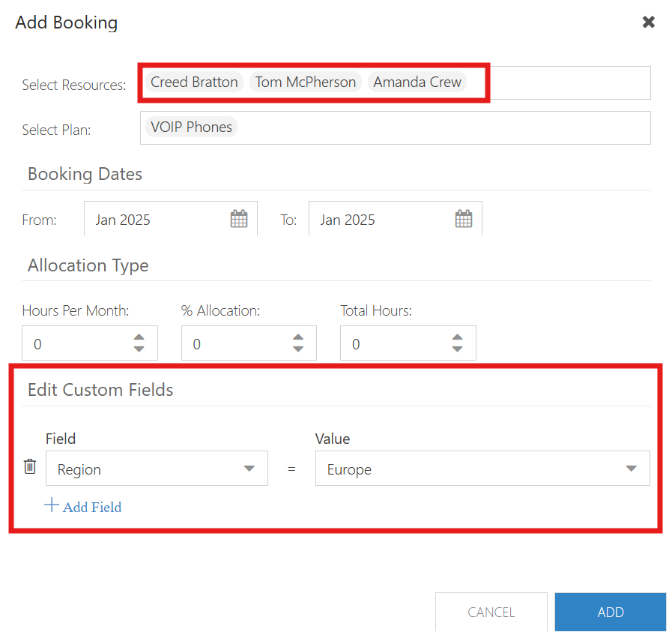Focus the Total Hours input
Image resolution: width=672 pixels, height=638 pixels.
pyautogui.click(x=408, y=343)
